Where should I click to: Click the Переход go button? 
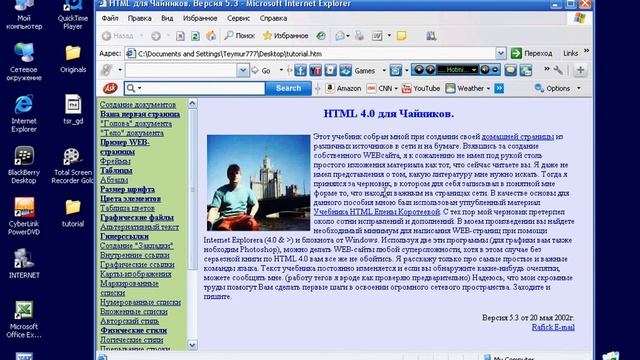pyautogui.click(x=532, y=53)
